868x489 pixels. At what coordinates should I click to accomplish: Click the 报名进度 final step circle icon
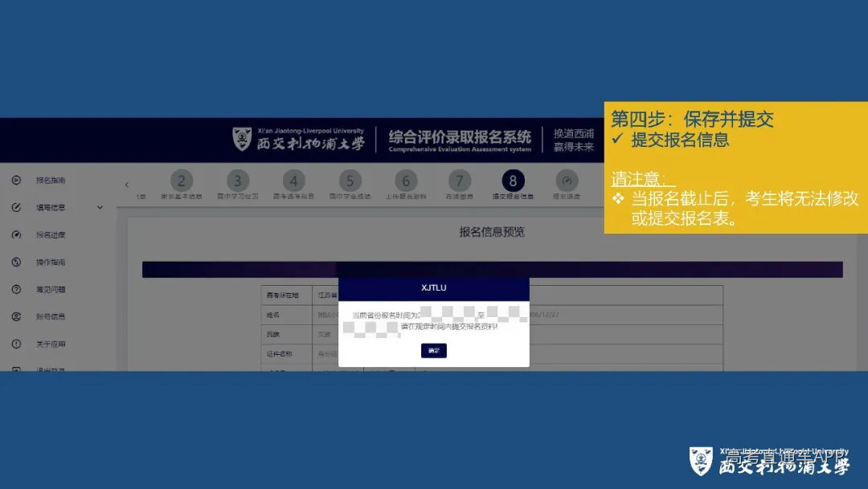(567, 181)
